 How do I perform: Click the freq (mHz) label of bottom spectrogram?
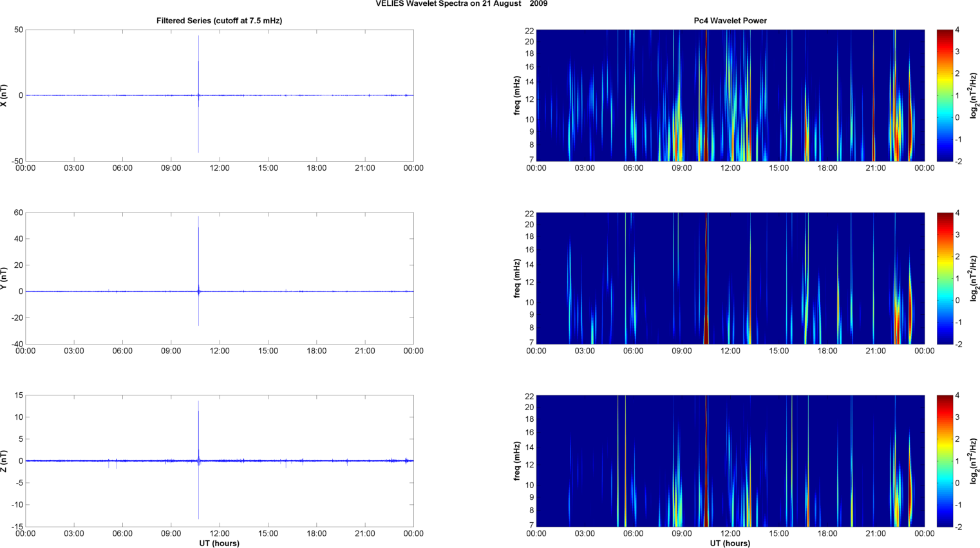click(516, 461)
